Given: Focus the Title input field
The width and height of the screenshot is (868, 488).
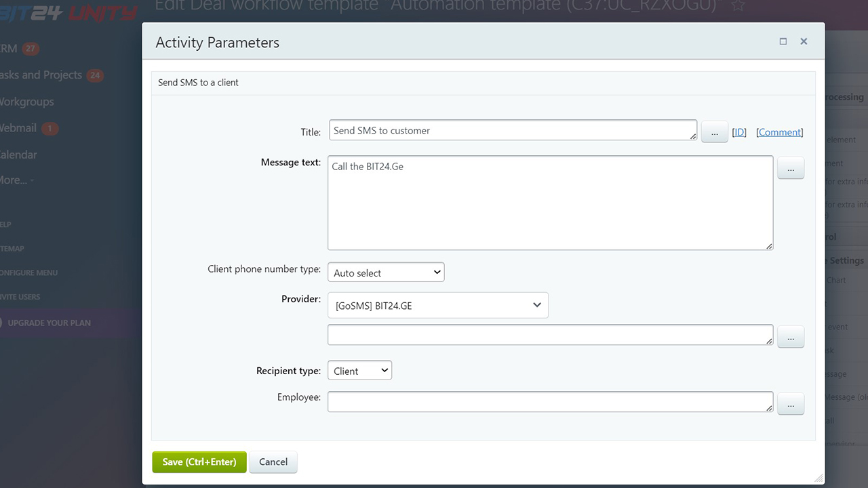Looking at the screenshot, I should coord(512,131).
